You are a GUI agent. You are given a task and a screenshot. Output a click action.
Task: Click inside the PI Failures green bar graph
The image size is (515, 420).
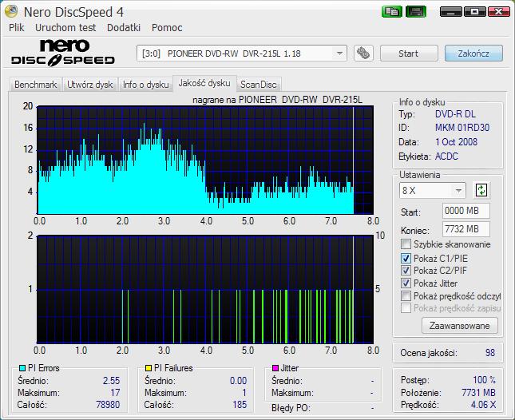(x=205, y=289)
